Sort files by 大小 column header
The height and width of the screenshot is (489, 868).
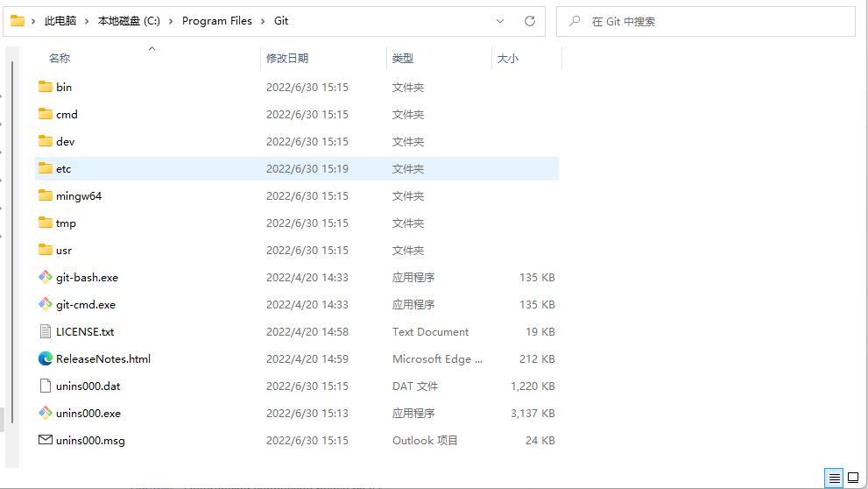(508, 58)
